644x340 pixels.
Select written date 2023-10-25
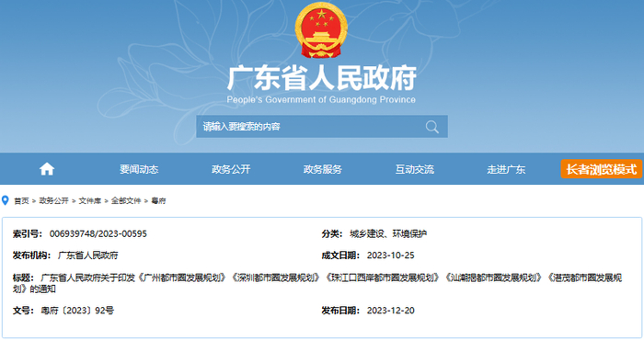(391, 255)
